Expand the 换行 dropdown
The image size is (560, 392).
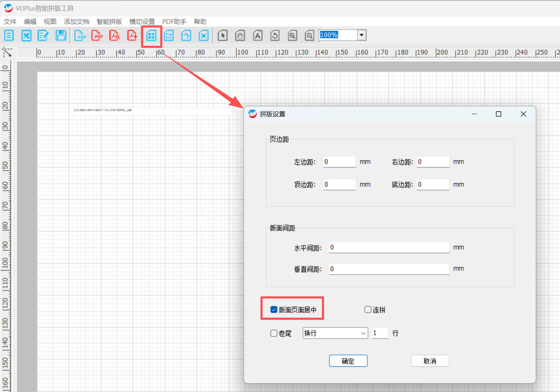click(363, 333)
